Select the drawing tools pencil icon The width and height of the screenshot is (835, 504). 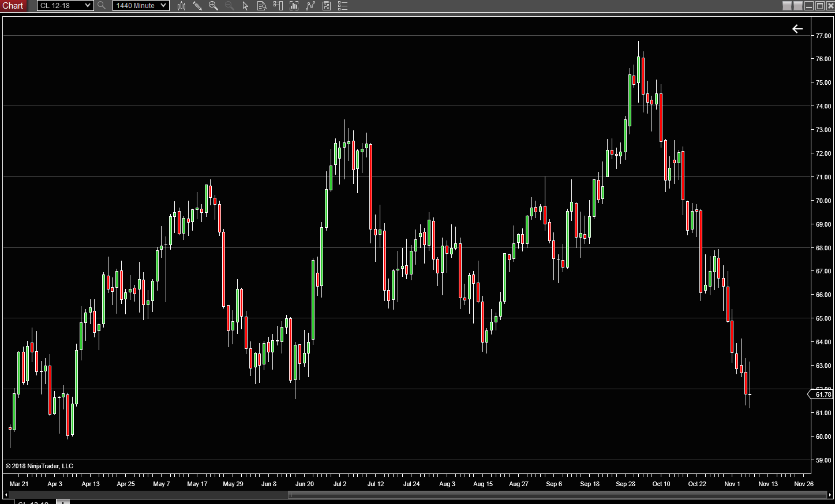pyautogui.click(x=197, y=6)
